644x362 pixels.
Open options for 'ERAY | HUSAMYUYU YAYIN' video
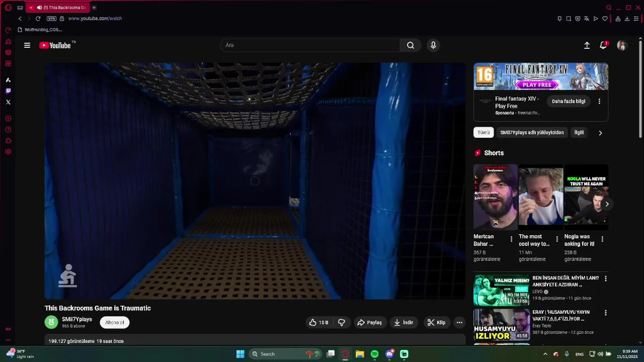pos(605,313)
